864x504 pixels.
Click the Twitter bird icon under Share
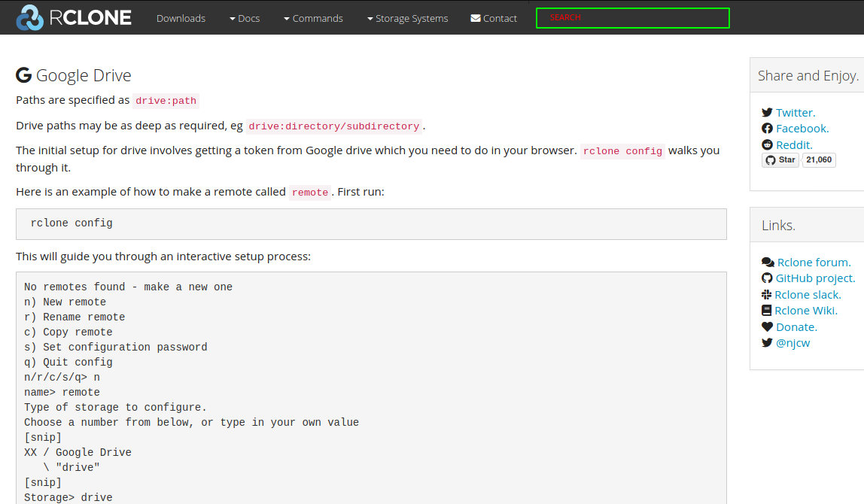pos(767,112)
